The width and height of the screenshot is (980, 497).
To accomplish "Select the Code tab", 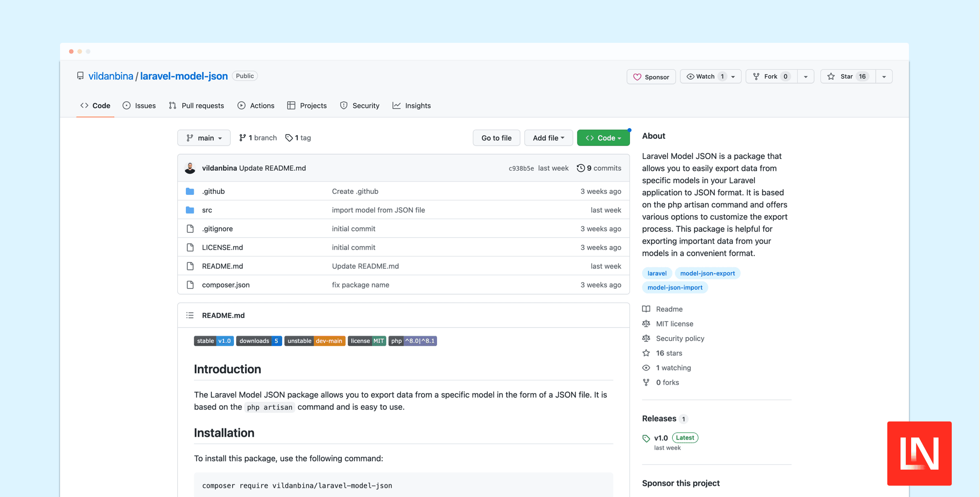I will [x=95, y=106].
